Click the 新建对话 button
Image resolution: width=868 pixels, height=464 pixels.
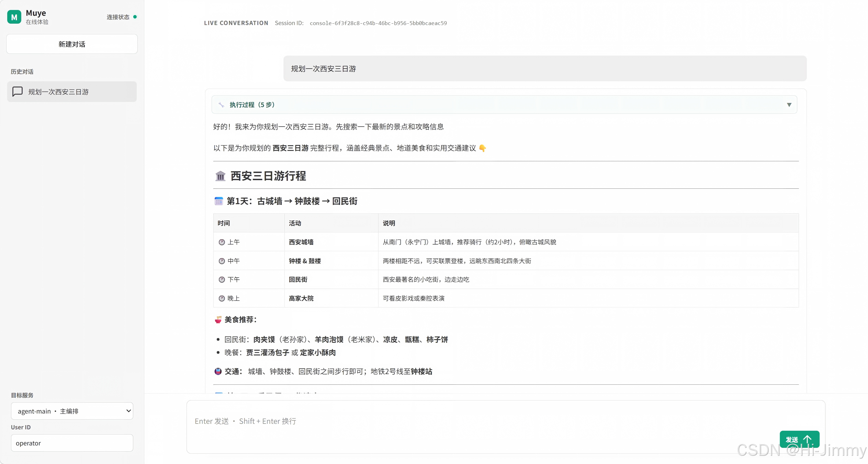point(72,44)
